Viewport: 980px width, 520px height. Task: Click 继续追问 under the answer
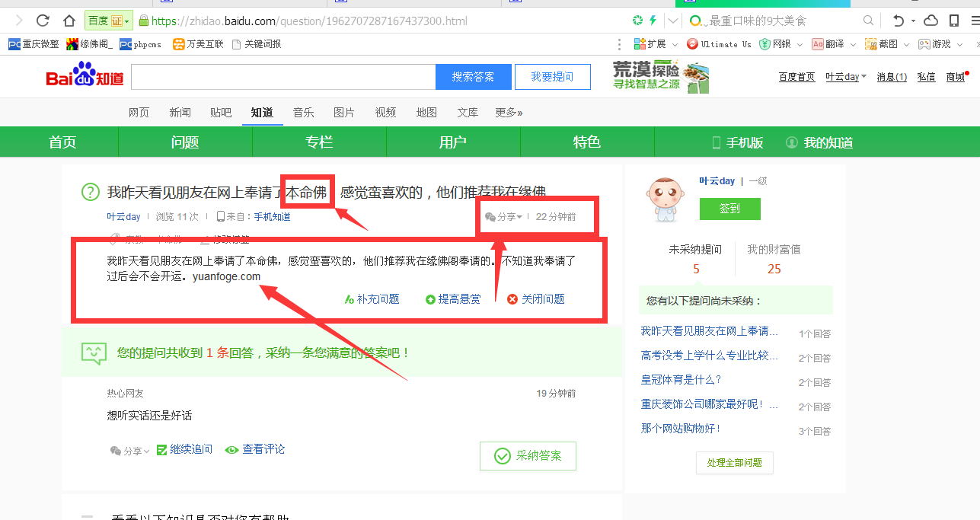[184, 450]
